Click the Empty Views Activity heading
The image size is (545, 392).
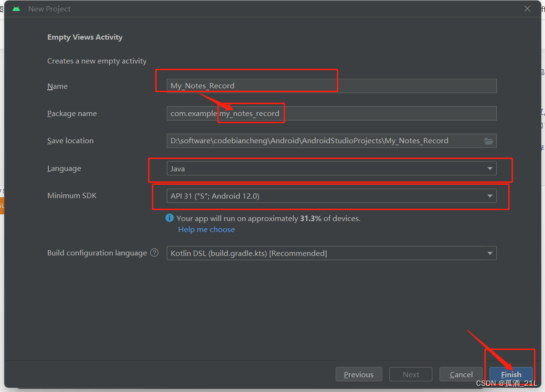click(85, 37)
